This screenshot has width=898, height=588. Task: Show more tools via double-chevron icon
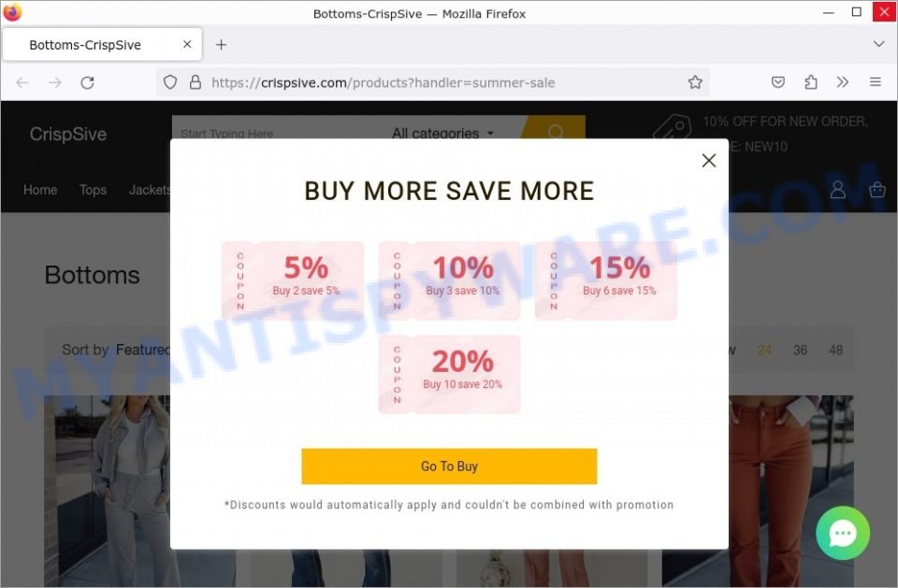click(842, 82)
